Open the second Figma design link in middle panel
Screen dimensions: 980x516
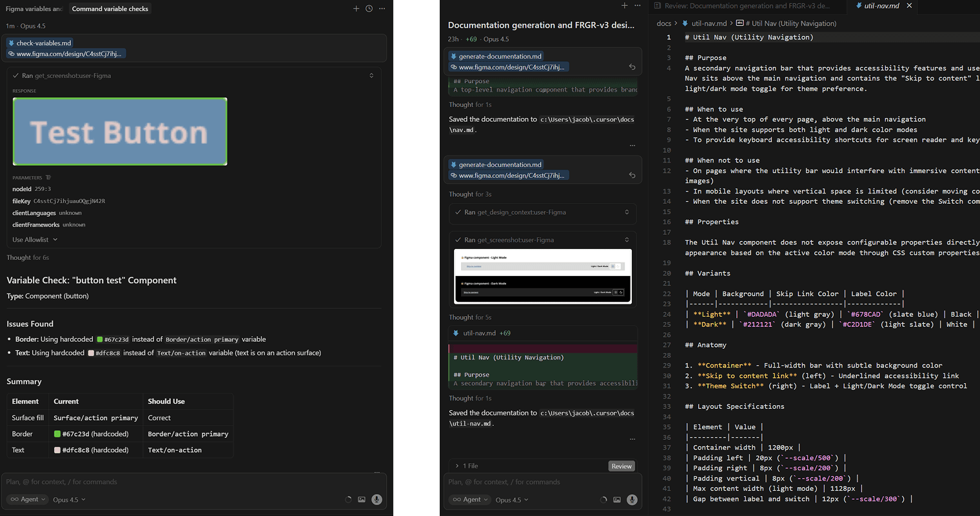[509, 175]
